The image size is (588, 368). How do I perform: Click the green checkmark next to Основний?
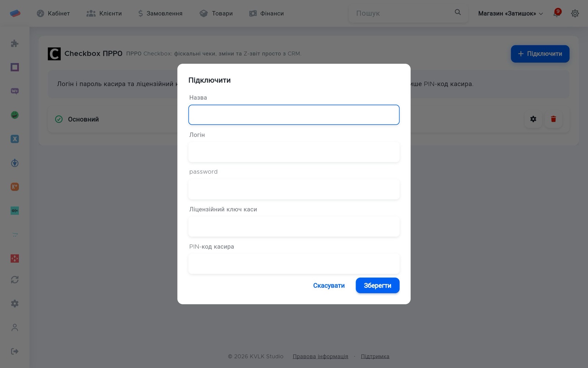pos(59,119)
